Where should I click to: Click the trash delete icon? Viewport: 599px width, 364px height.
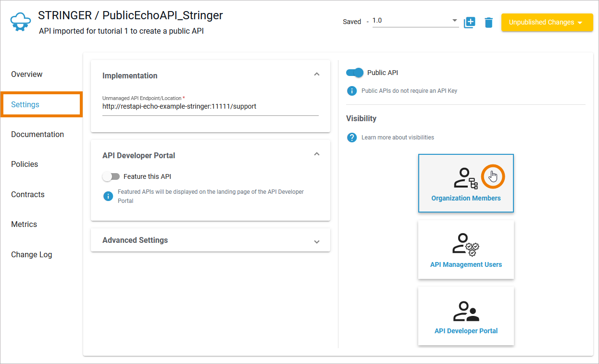[x=488, y=23]
